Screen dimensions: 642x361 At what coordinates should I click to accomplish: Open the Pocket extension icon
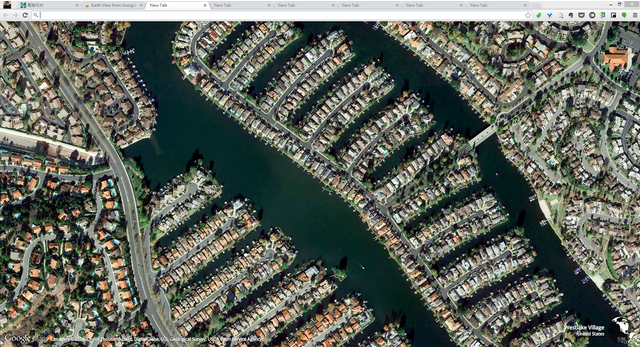click(x=581, y=15)
